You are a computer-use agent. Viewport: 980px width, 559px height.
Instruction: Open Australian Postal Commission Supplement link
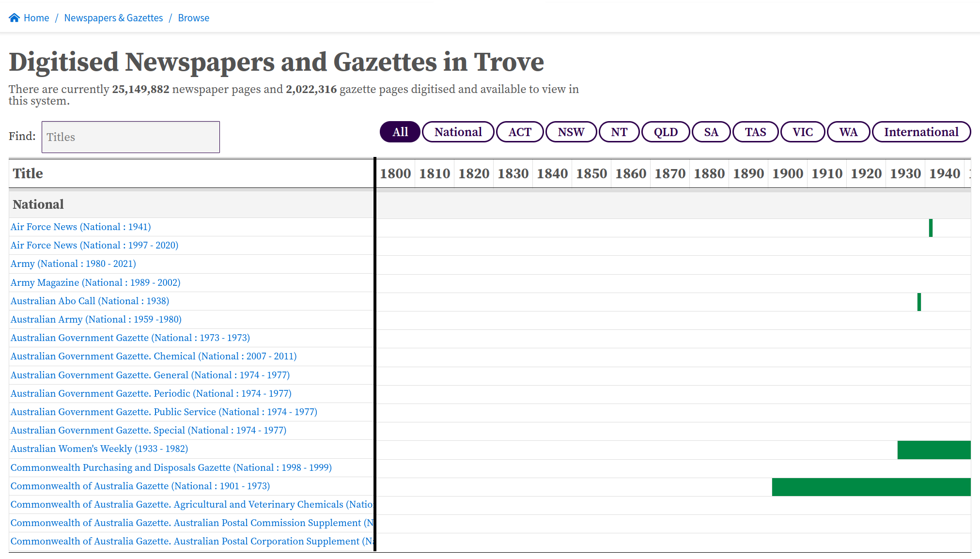(192, 523)
